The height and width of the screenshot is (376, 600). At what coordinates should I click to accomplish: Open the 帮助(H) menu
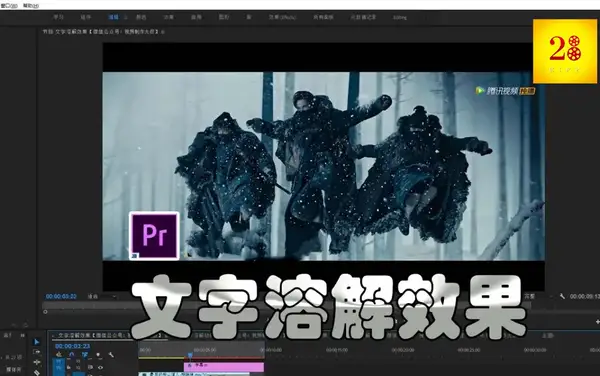point(31,6)
